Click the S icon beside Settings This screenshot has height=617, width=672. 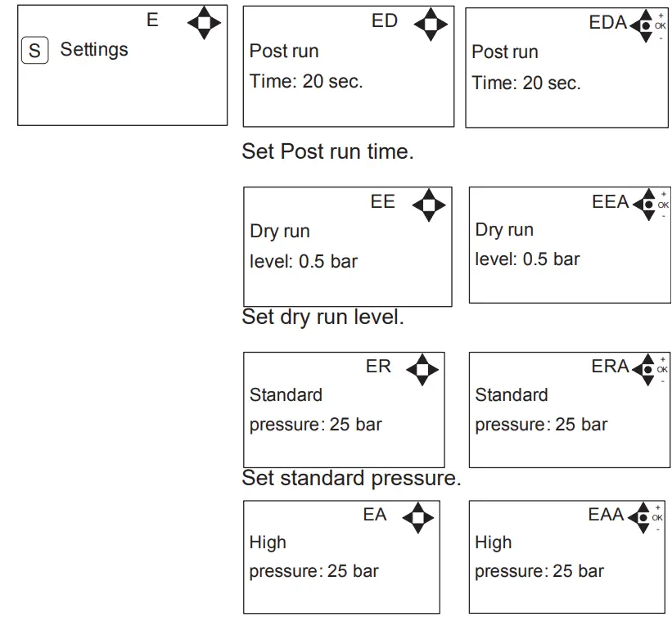click(34, 51)
